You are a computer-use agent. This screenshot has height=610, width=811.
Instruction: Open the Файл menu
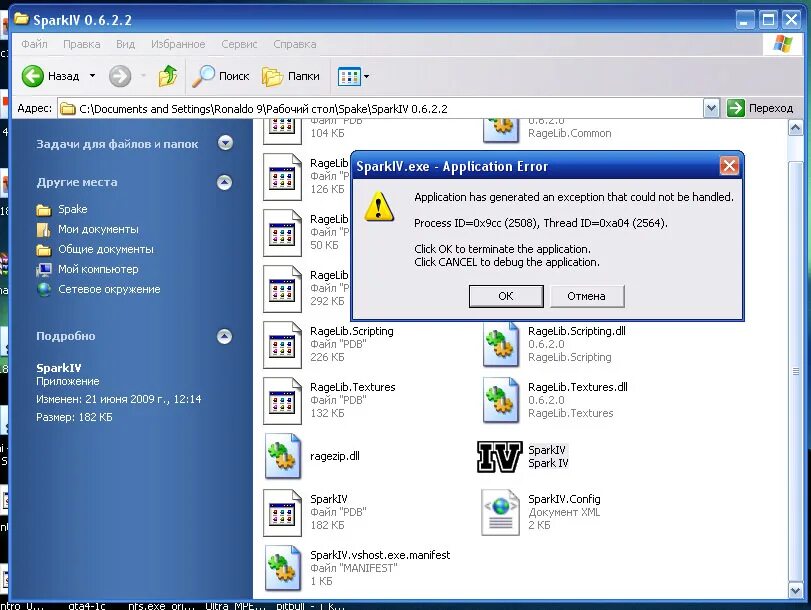(x=34, y=44)
